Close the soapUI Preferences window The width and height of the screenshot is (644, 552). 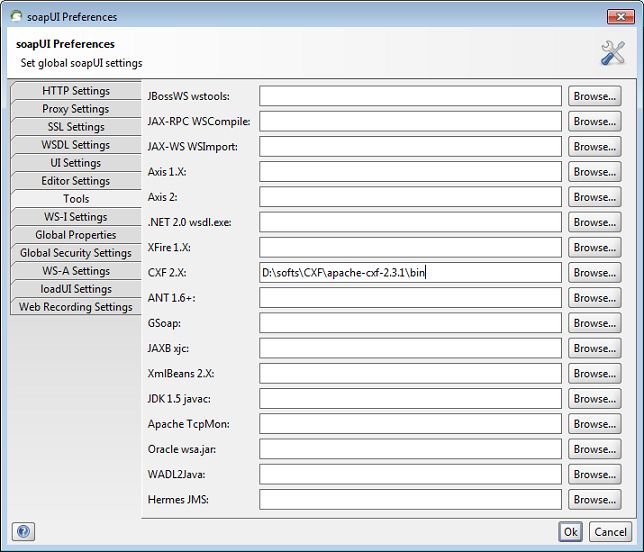point(621,17)
